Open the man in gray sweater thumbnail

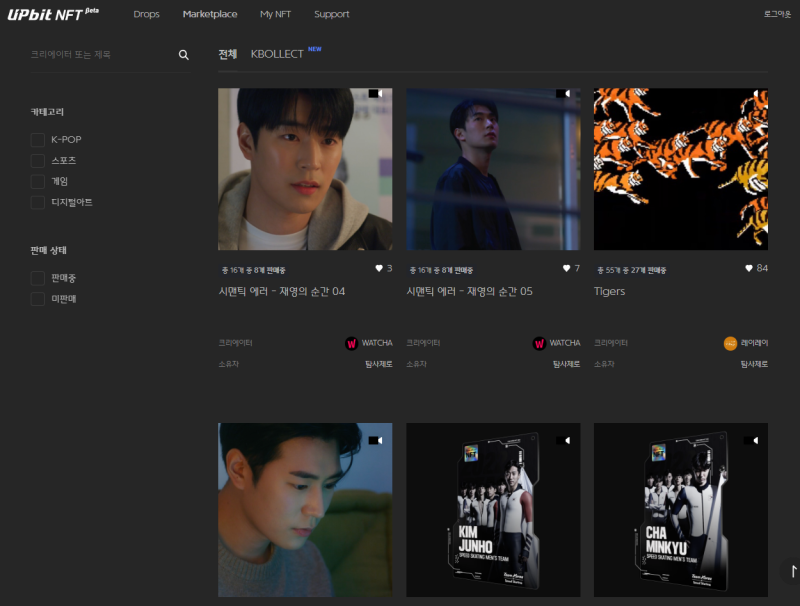(x=305, y=510)
